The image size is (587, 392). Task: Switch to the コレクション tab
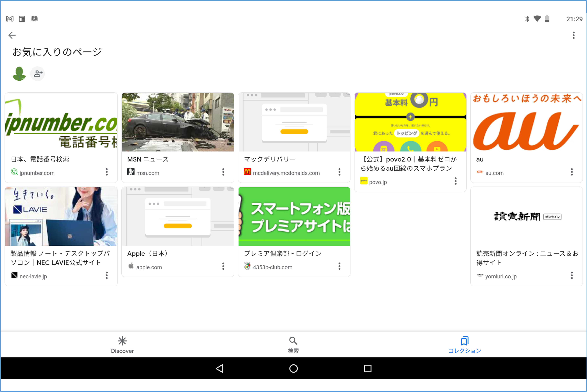pyautogui.click(x=465, y=345)
